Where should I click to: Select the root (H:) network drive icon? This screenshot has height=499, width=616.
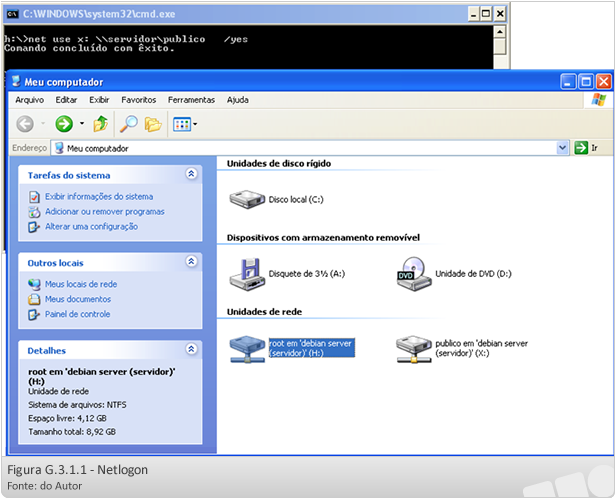[x=247, y=349]
